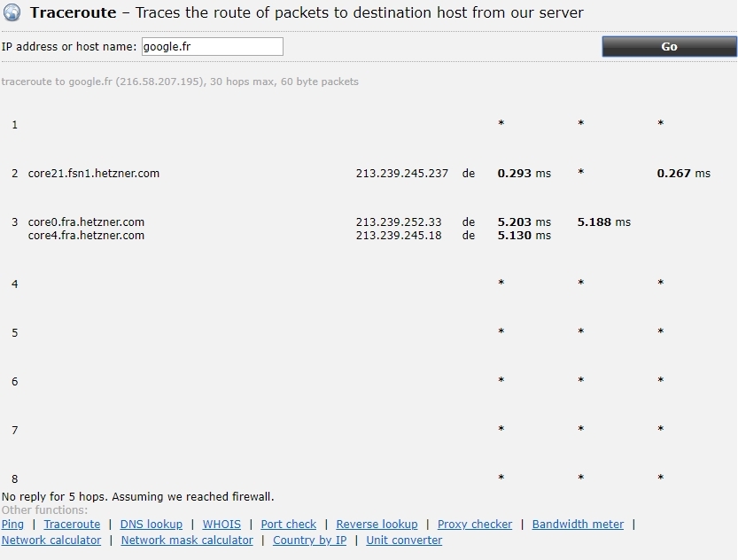Go to the Network calculator
The image size is (738, 560).
click(x=51, y=541)
